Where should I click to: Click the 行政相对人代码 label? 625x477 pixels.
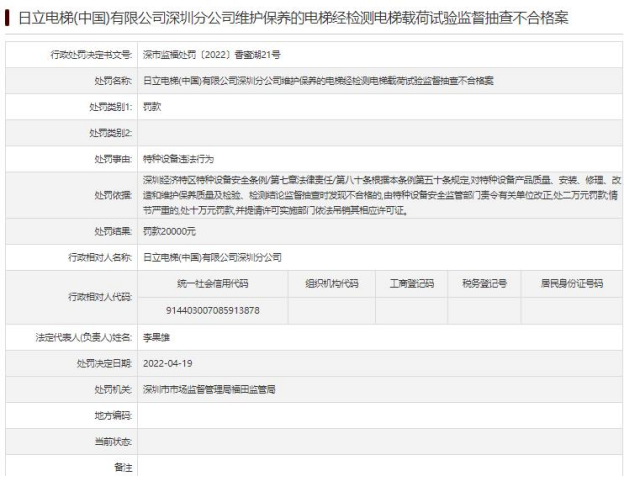pos(100,297)
